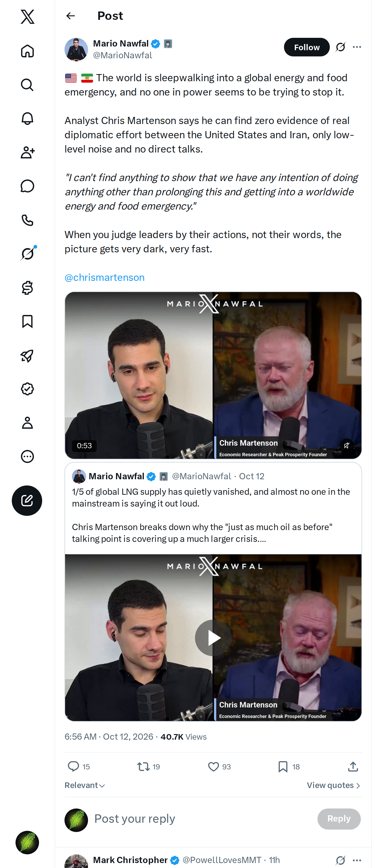The height and width of the screenshot is (868, 372).
Task: Open Notifications bell in sidebar
Action: [x=27, y=119]
